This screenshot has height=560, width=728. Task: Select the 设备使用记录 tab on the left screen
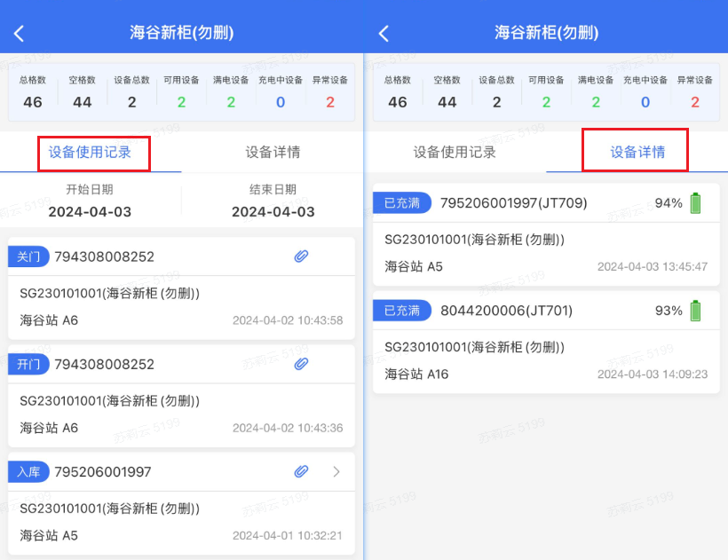tap(91, 152)
